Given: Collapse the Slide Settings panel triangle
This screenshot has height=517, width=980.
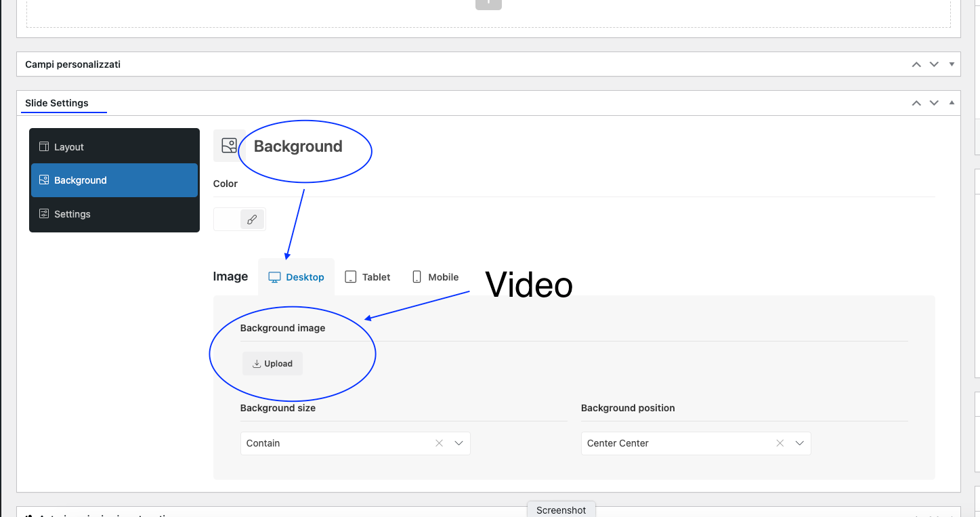Looking at the screenshot, I should [952, 103].
